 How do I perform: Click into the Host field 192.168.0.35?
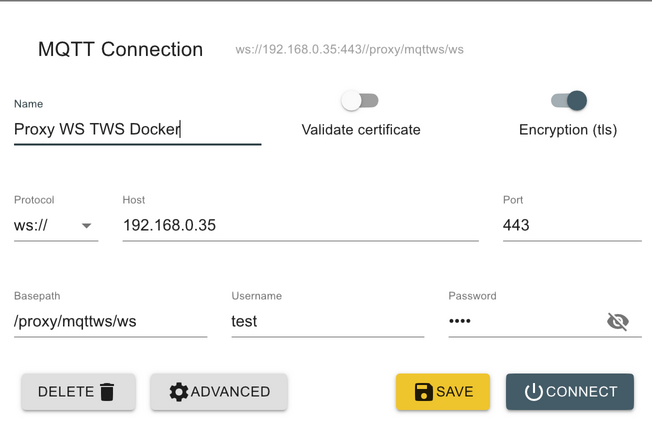pos(301,225)
